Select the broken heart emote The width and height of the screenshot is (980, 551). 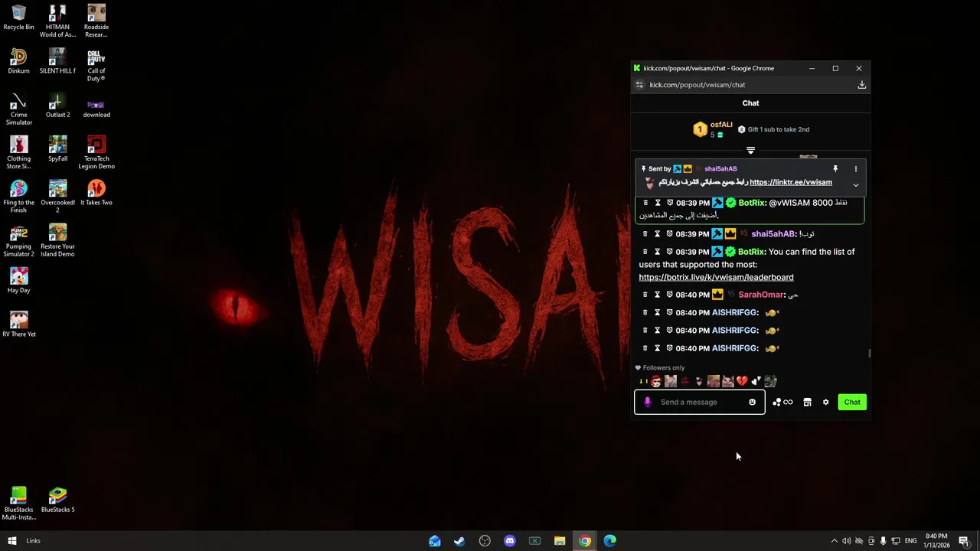(x=742, y=381)
